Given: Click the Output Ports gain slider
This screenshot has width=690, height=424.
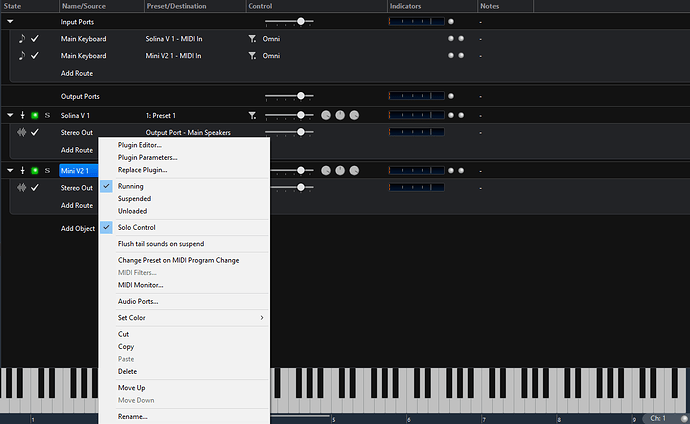Looking at the screenshot, I should tap(289, 96).
